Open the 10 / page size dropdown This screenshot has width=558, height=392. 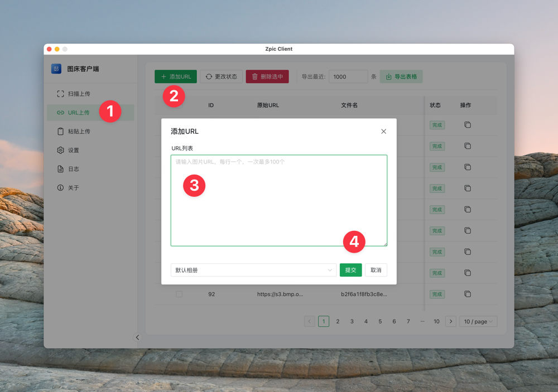[478, 322]
